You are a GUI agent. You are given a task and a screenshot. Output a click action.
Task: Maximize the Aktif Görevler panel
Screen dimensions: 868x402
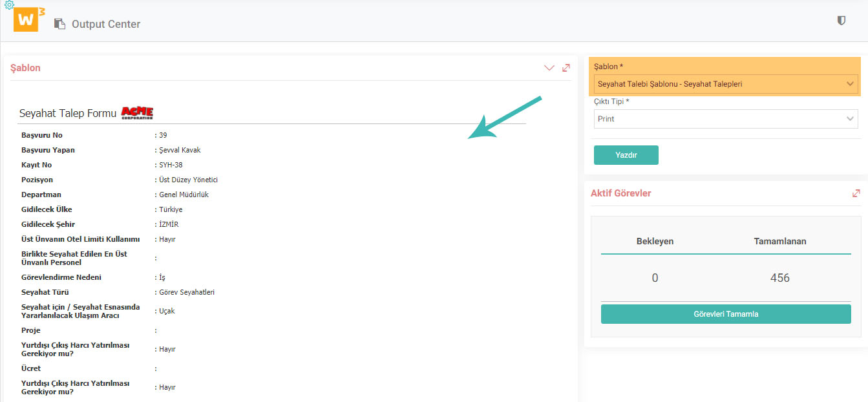coord(856,193)
